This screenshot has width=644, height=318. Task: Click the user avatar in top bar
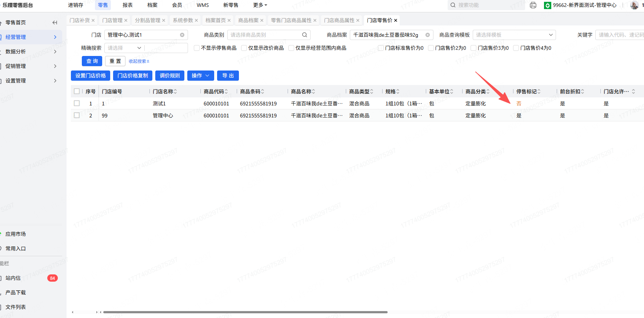[x=634, y=5]
